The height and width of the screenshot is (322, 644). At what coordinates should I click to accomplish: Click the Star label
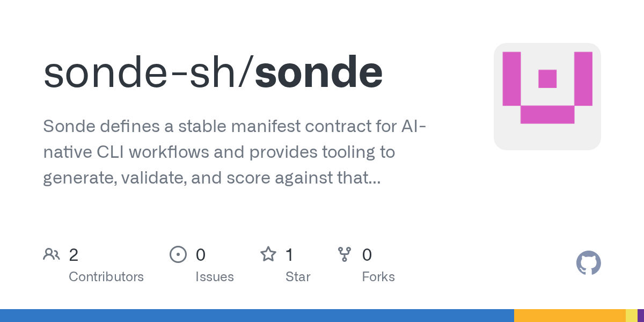point(298,277)
